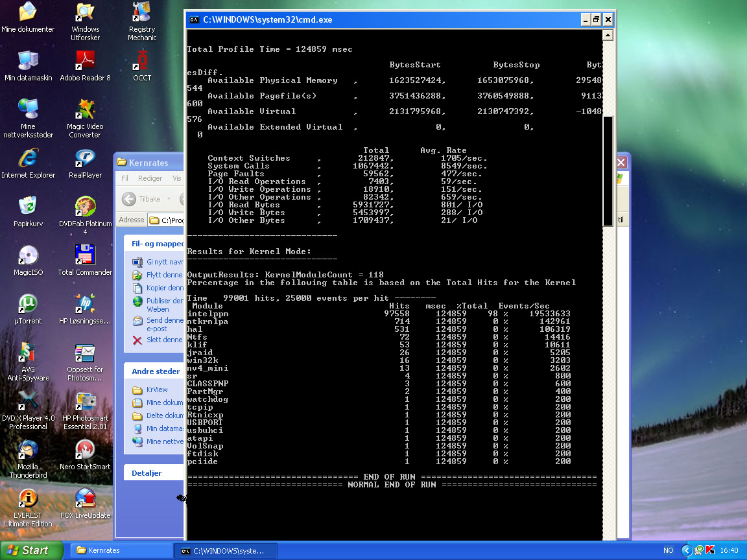This screenshot has width=747, height=560.
Task: Click the cmd window vertical scrollbar thumb
Action: 608,171
